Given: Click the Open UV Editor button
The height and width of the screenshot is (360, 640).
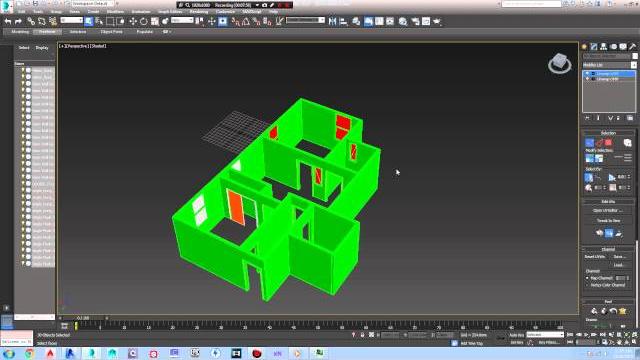Looking at the screenshot, I should (x=608, y=210).
